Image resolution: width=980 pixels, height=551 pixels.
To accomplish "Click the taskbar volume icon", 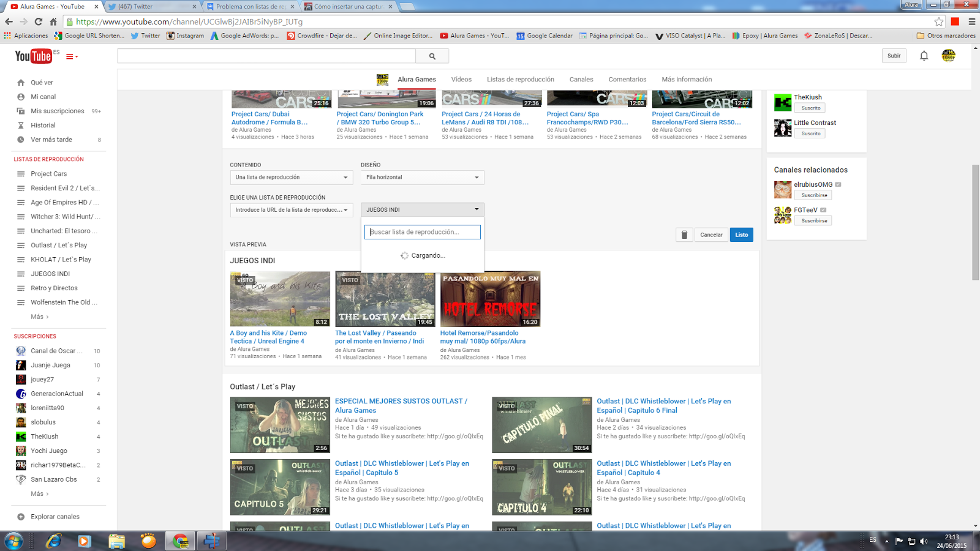I will 924,541.
